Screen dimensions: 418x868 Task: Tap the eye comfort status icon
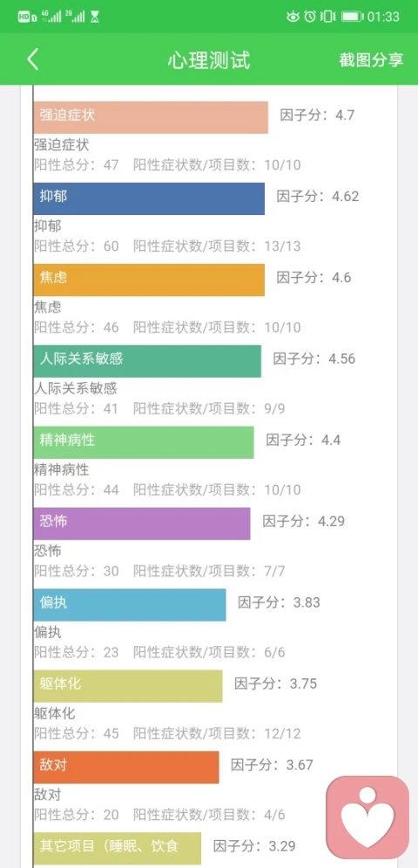[x=293, y=17]
